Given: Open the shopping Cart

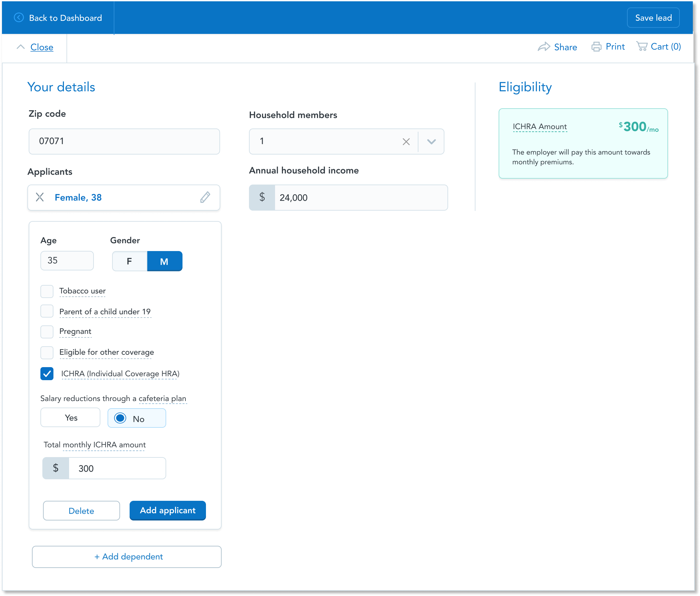Looking at the screenshot, I should click(659, 47).
